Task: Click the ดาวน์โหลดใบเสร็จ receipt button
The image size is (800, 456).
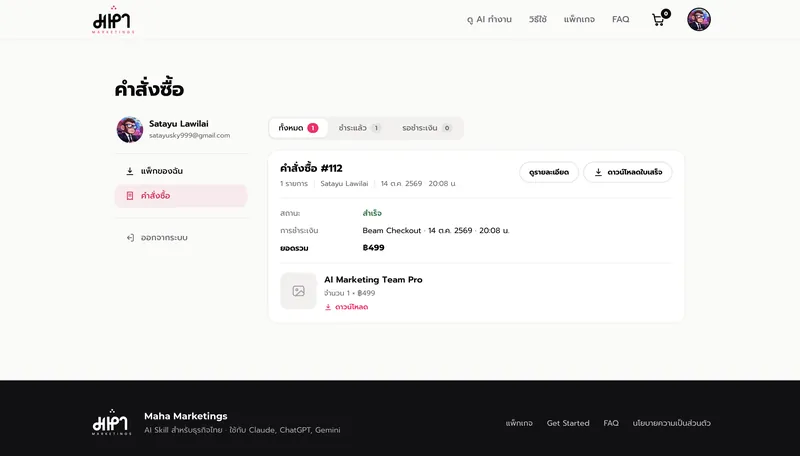Action: point(628,172)
